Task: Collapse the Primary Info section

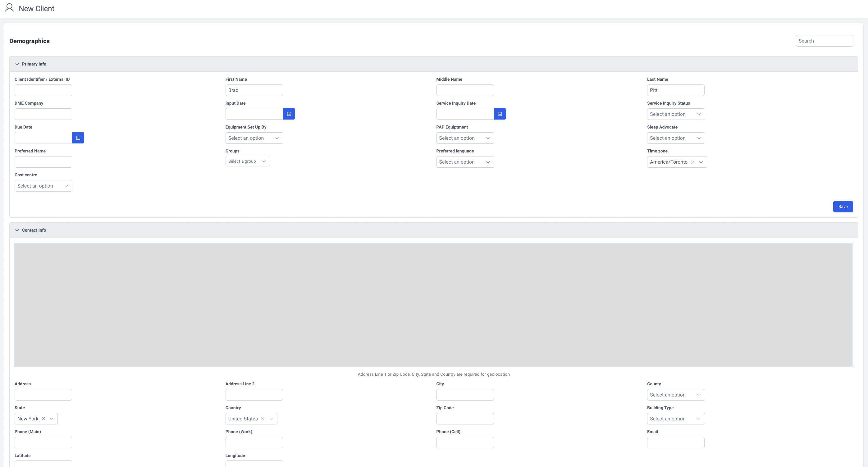Action: tap(17, 64)
